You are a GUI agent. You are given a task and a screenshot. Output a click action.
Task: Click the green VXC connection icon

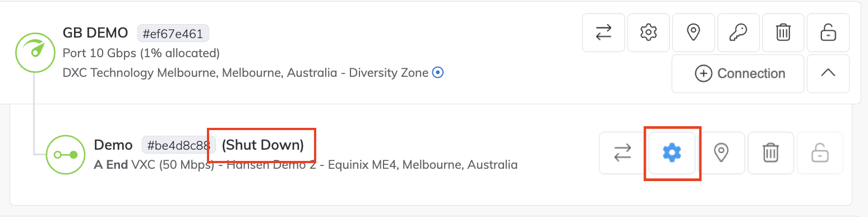click(x=65, y=155)
